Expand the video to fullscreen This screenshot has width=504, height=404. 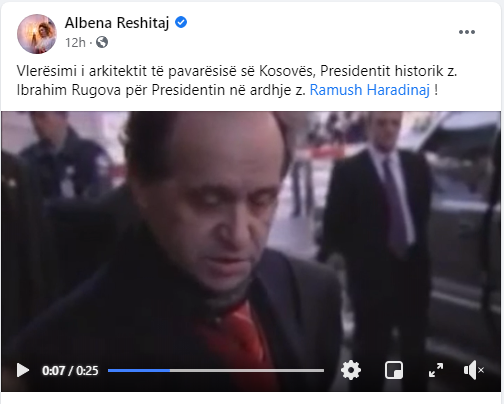tap(436, 370)
